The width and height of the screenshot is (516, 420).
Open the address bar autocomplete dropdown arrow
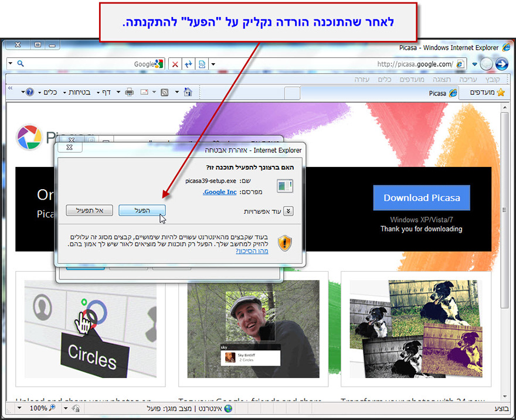(213, 64)
